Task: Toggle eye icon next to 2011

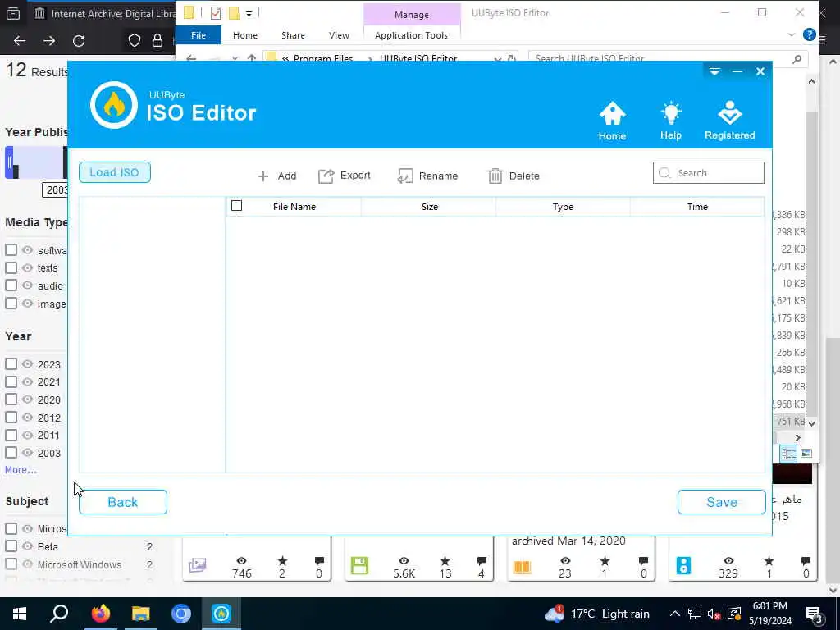Action: point(27,435)
